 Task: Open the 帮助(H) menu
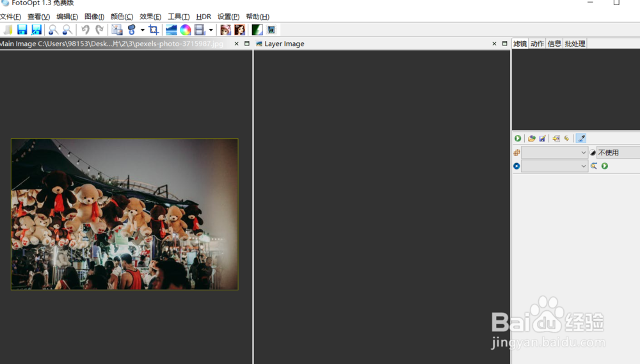(257, 17)
